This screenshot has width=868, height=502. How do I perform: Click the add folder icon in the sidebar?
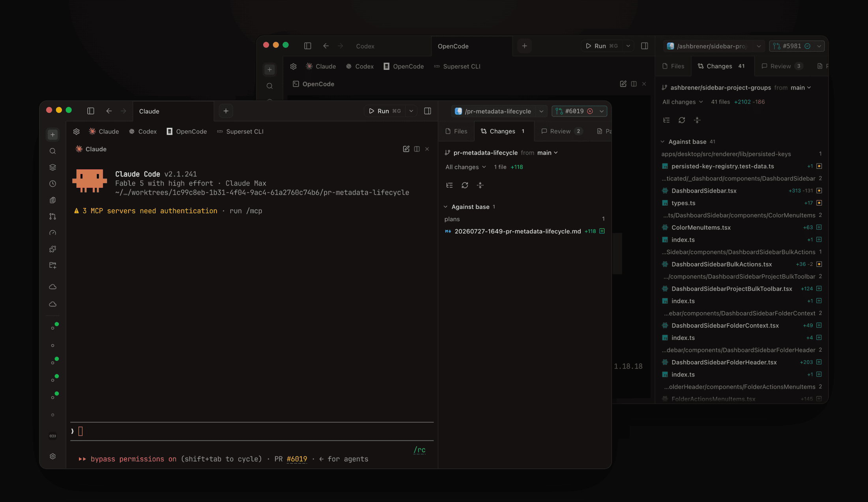(52, 265)
